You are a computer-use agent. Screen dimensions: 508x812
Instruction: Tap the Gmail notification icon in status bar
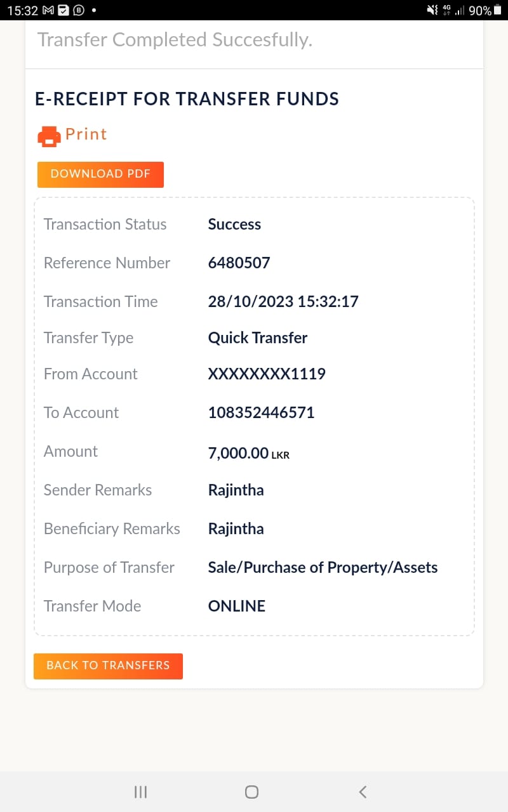point(48,10)
